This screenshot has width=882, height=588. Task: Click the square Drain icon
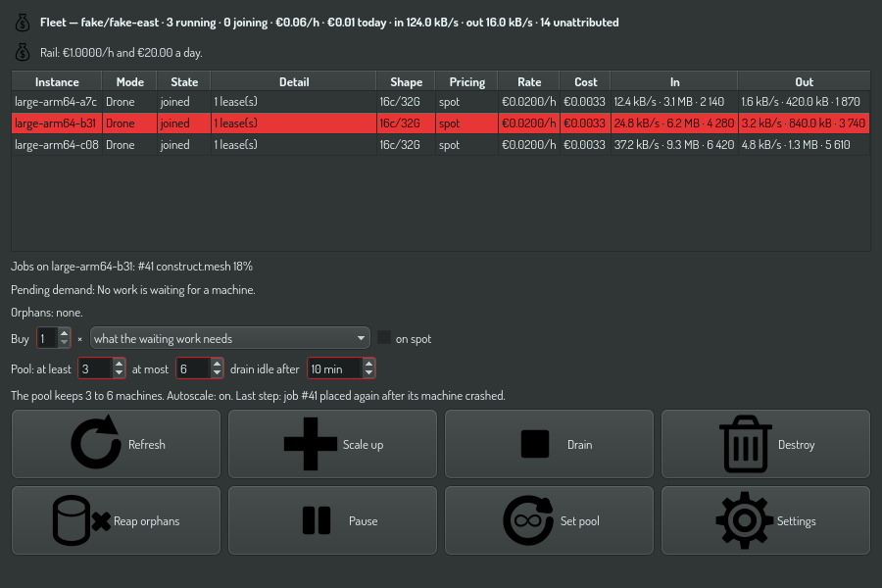coord(535,444)
